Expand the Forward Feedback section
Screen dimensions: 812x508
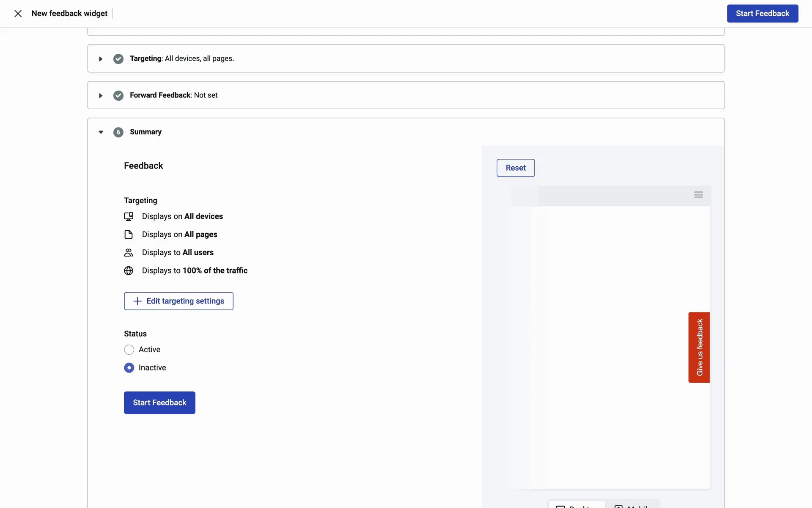tap(101, 96)
